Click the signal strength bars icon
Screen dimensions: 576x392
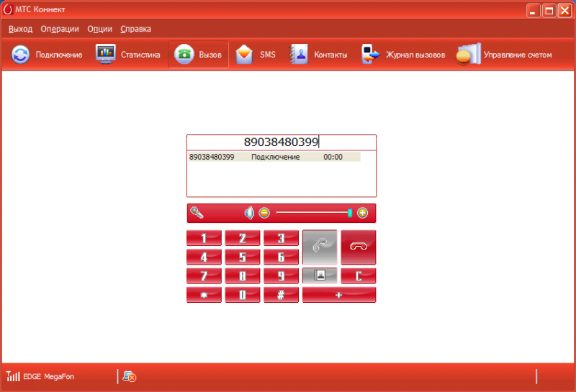pos(13,376)
